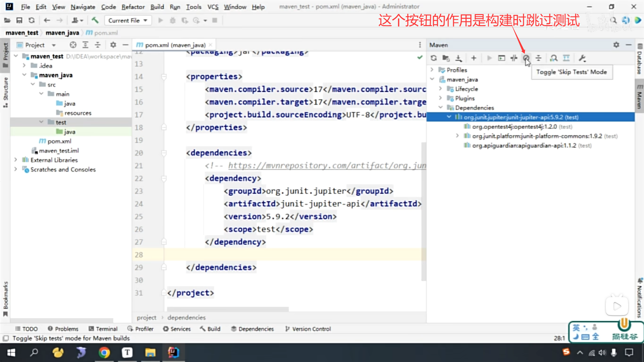Open Maven settings wrench icon
Viewport: 644px width, 362px height.
click(x=582, y=58)
